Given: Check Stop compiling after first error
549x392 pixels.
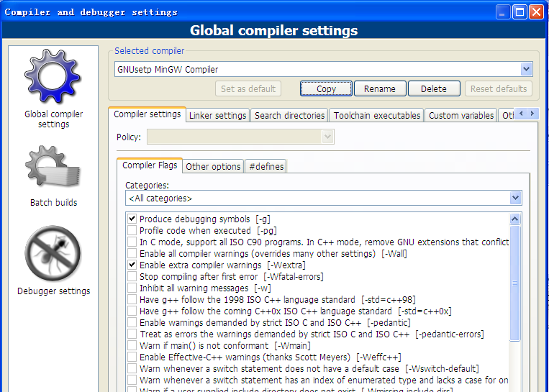Looking at the screenshot, I should [x=132, y=276].
